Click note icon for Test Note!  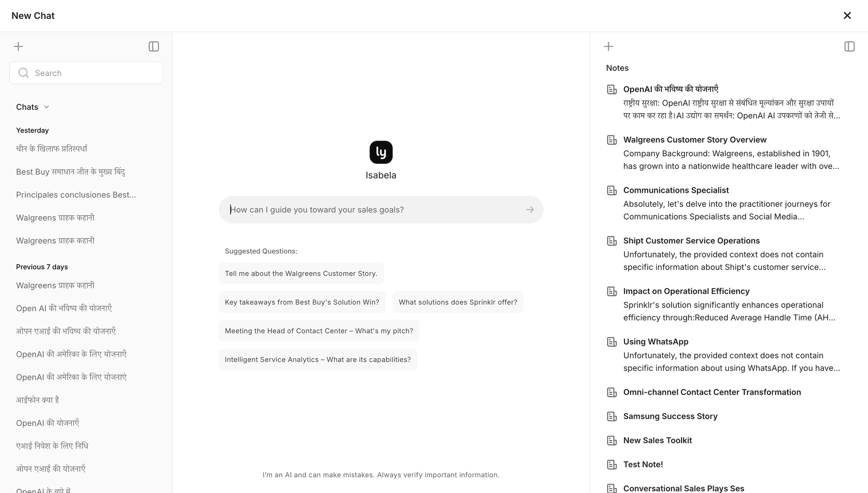pos(612,465)
